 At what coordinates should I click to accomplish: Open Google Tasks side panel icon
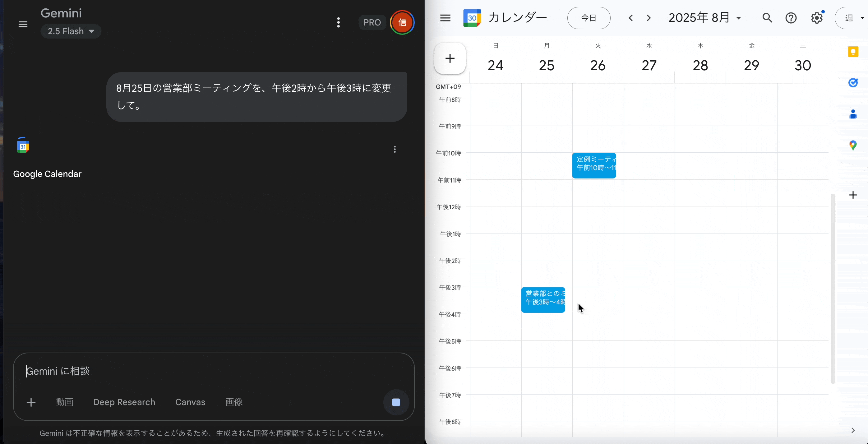coord(853,82)
